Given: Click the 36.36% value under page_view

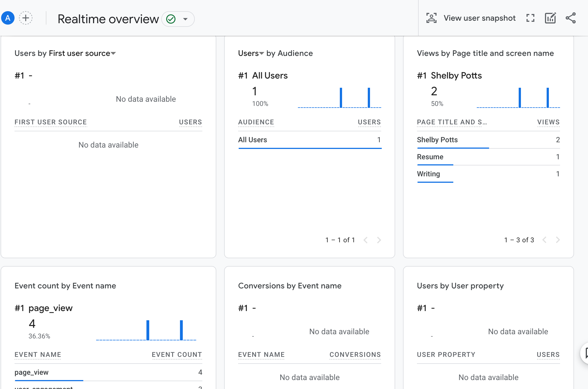Looking at the screenshot, I should [x=39, y=336].
